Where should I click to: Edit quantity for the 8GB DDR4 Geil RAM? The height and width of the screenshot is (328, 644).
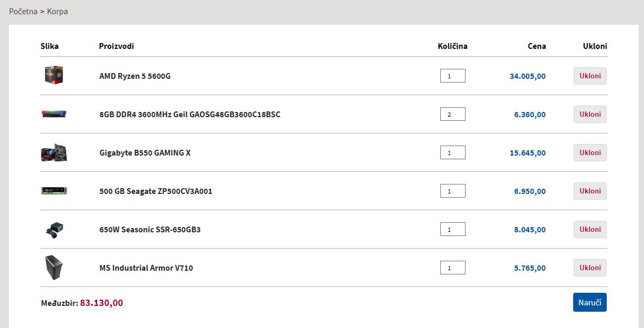[x=452, y=115]
